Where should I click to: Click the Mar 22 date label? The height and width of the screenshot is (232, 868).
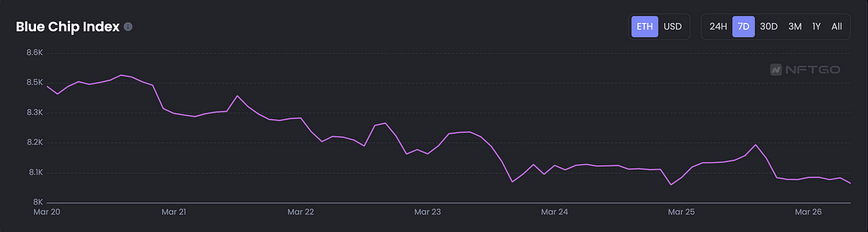301,212
